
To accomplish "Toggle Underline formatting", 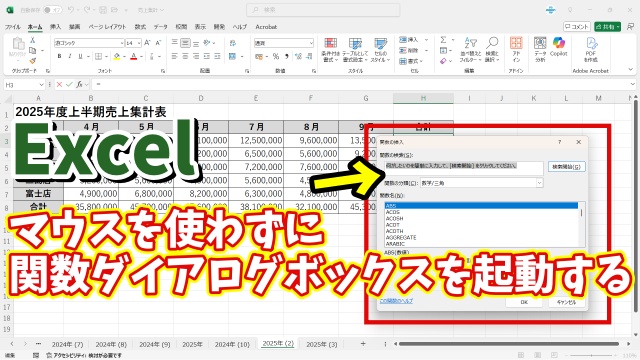I will [x=80, y=56].
